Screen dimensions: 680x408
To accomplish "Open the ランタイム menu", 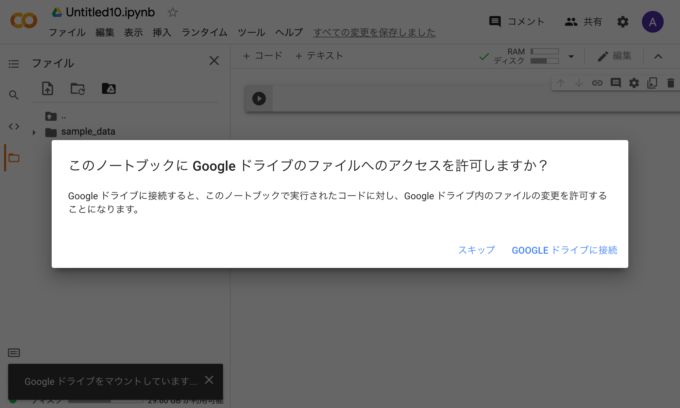I will 204,33.
